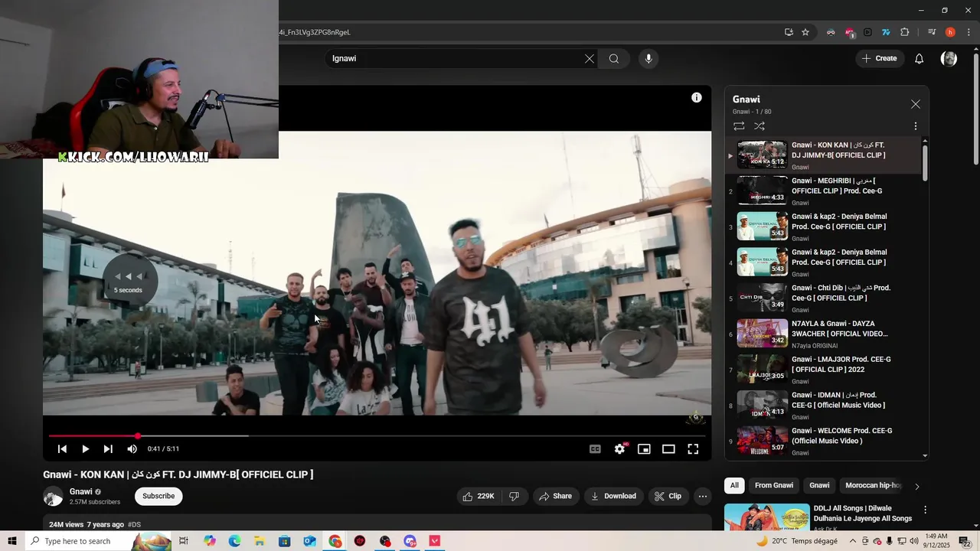Play Gnawi - LMAJ3OR playlist item
980x551 pixels.
[x=824, y=370]
